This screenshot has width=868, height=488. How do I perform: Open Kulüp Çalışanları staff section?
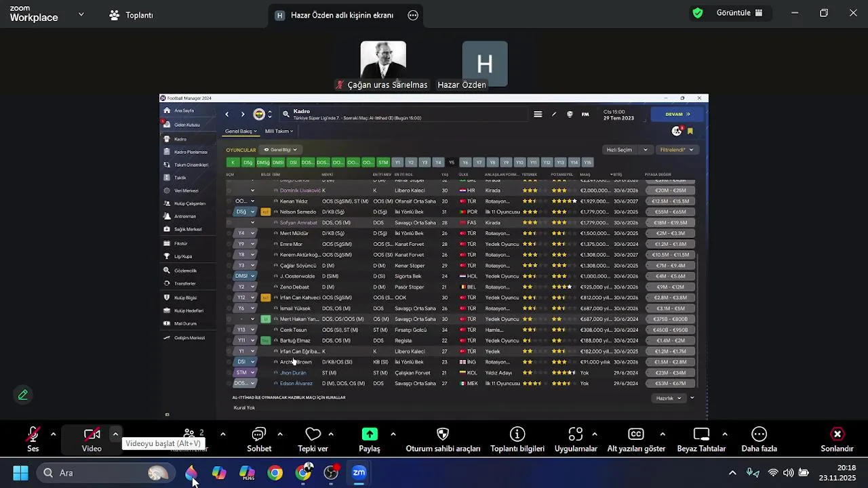click(x=189, y=203)
